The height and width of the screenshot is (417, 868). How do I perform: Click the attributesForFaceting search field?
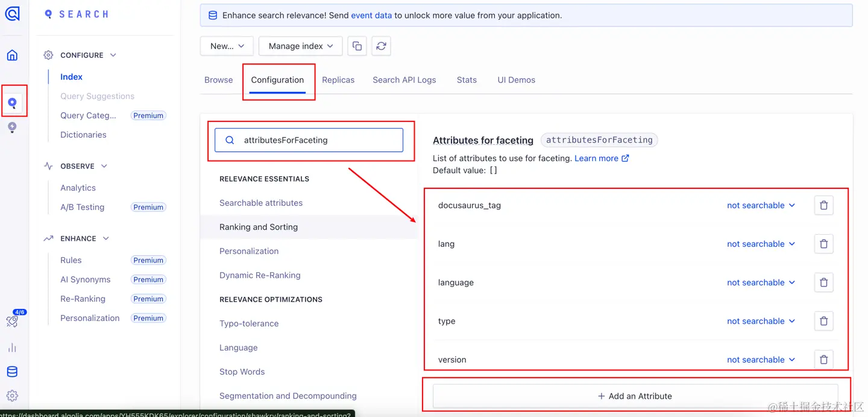point(309,140)
